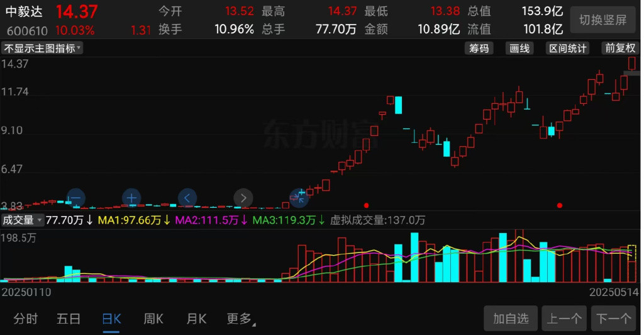644x335 pixels.
Task: Toggle the 筹码 chip distribution view
Action: 479,48
